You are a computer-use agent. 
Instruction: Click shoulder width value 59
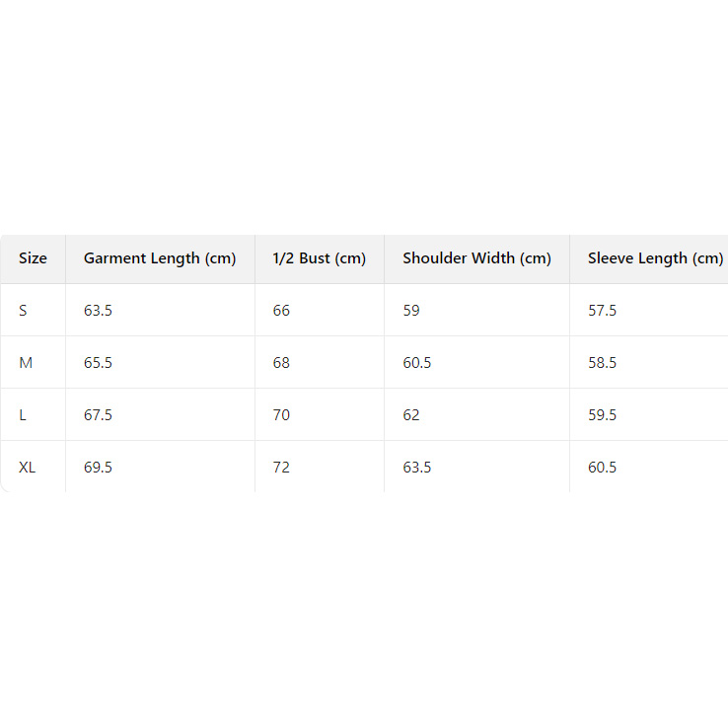pos(411,311)
